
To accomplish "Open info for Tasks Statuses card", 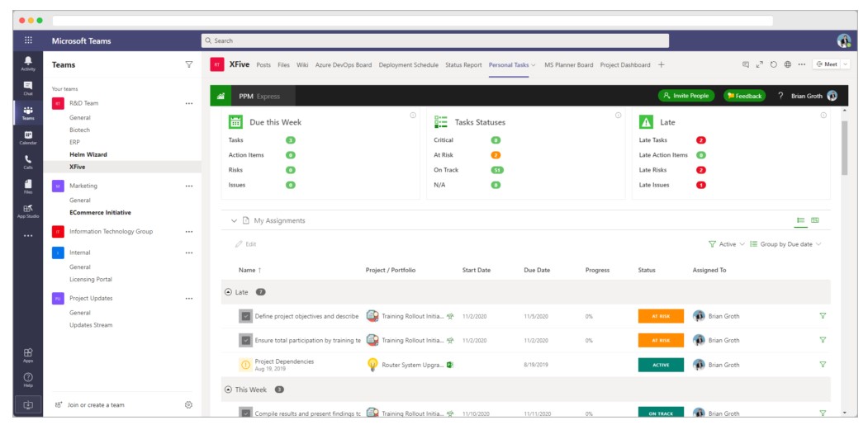I will click(618, 115).
